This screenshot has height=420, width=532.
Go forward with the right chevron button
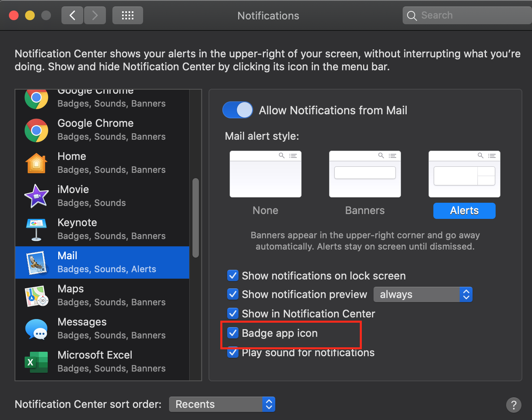coord(95,15)
